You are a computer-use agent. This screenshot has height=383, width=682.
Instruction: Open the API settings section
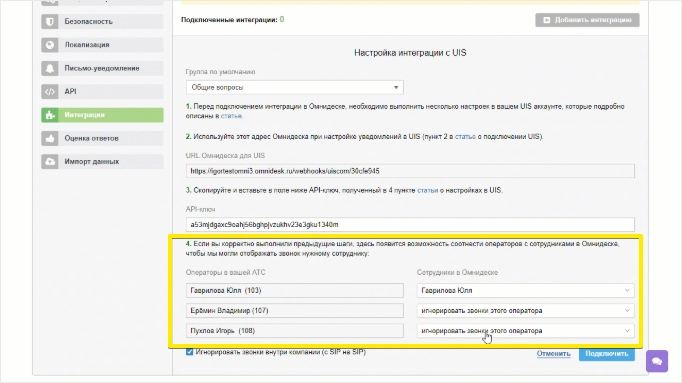102,91
